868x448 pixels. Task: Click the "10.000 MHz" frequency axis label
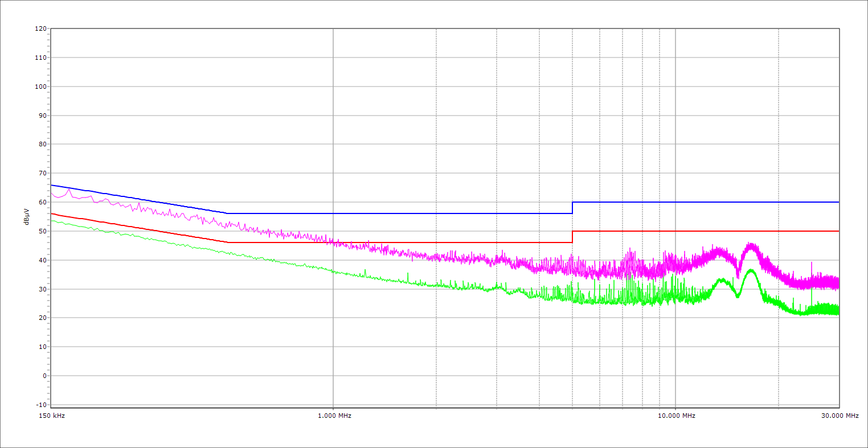[x=677, y=416]
